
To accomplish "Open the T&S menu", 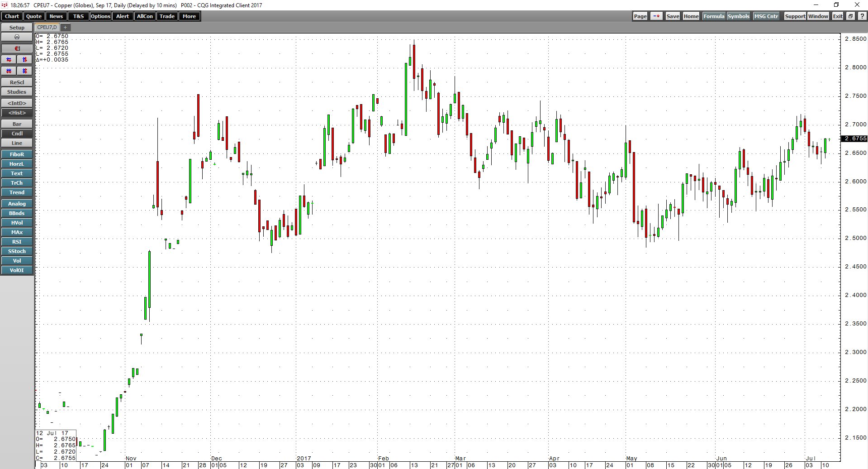I will point(78,16).
